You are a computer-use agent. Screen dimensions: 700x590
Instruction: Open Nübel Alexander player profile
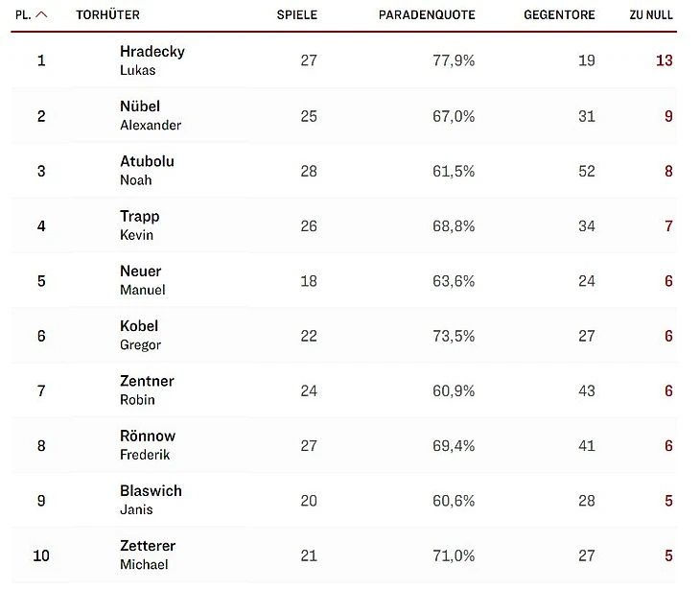151,116
